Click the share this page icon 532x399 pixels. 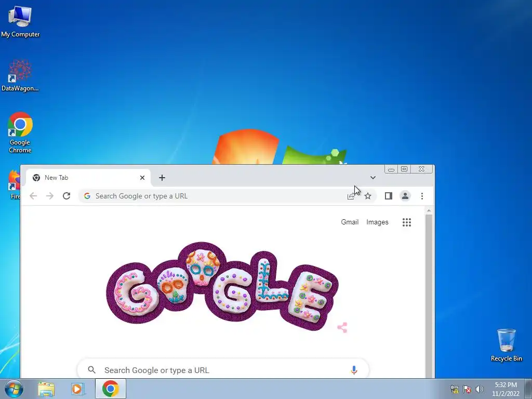351,196
